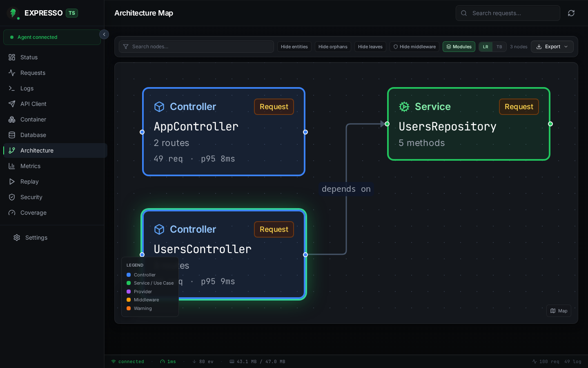Click the Provider purple legend swatch
This screenshot has width=588, height=368.
pyautogui.click(x=129, y=292)
